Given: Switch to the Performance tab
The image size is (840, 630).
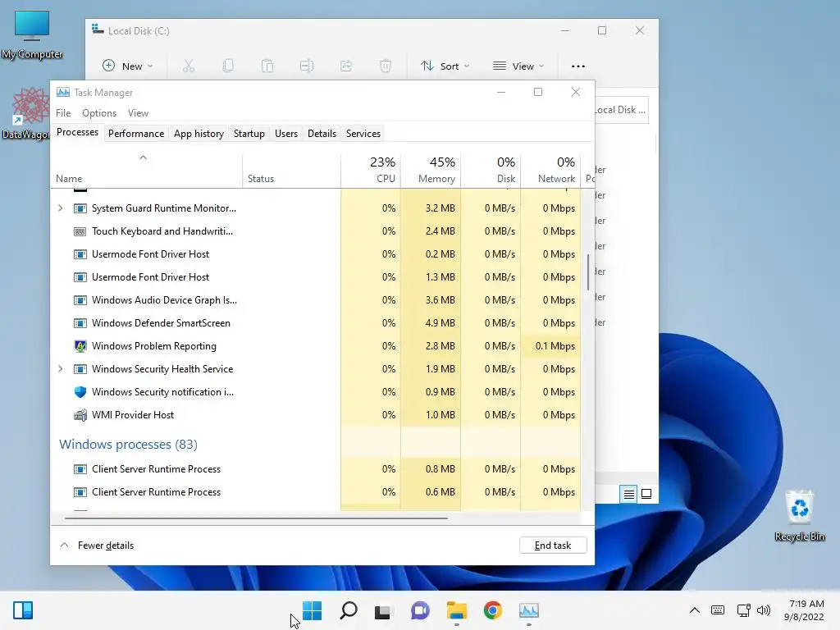Looking at the screenshot, I should pos(136,134).
